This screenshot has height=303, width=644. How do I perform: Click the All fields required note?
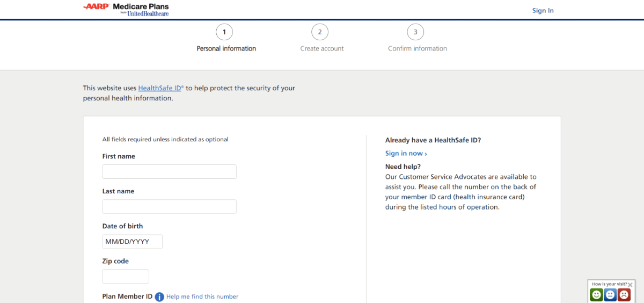(x=165, y=139)
